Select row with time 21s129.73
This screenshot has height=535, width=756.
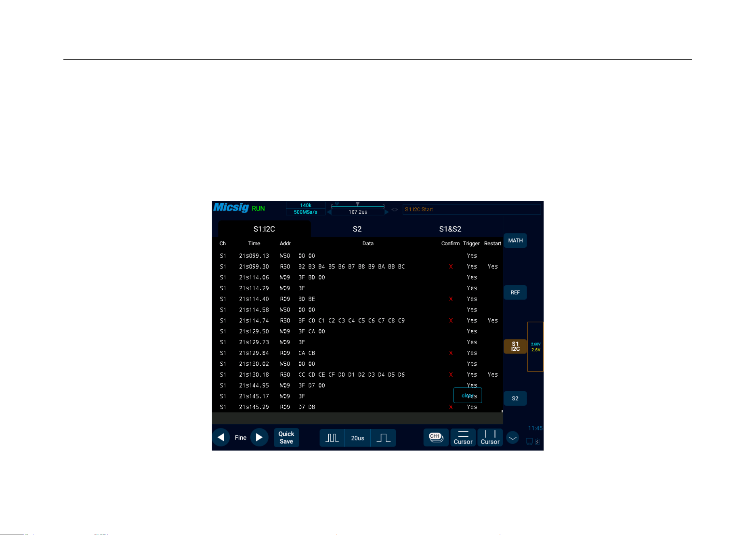[x=357, y=342]
